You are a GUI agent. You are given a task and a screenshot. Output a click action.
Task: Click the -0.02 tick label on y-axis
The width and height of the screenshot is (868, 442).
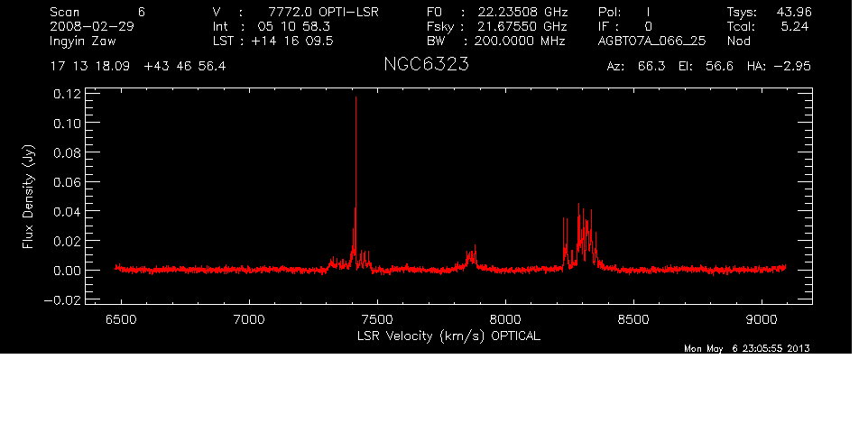pos(62,300)
